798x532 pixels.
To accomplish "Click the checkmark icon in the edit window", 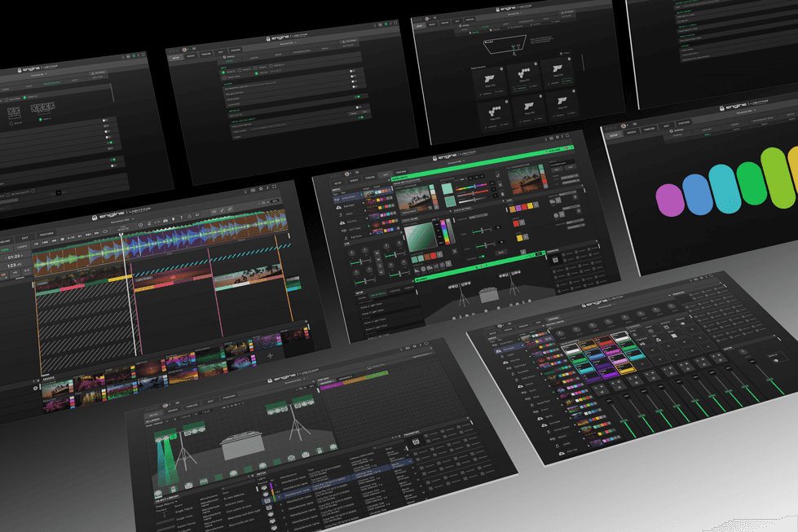I will click(x=498, y=175).
